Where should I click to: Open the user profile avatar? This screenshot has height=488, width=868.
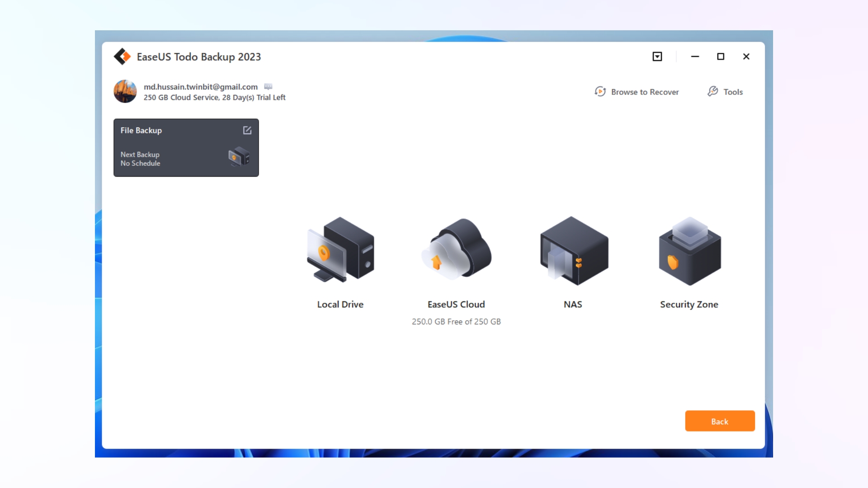pos(125,91)
